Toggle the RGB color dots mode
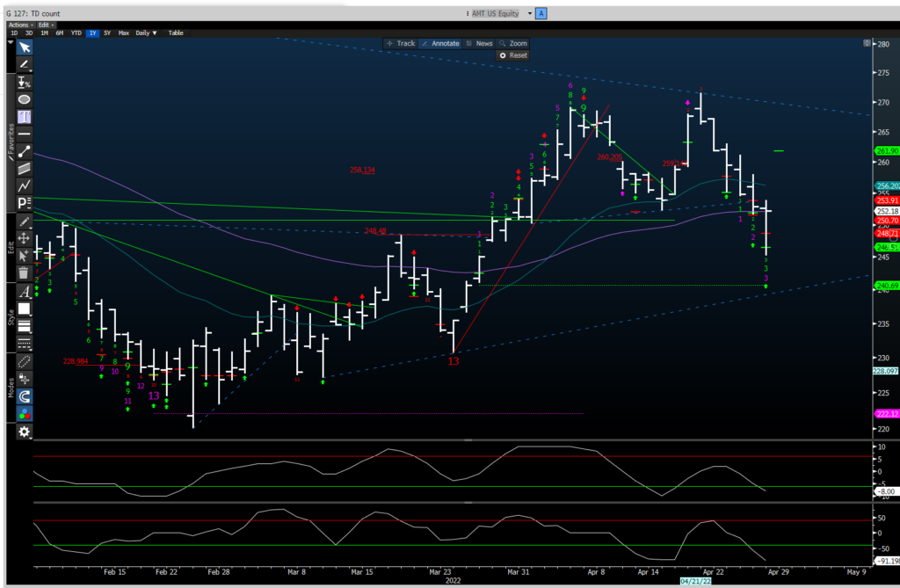Viewport: 900px width, 588px height. click(x=24, y=413)
